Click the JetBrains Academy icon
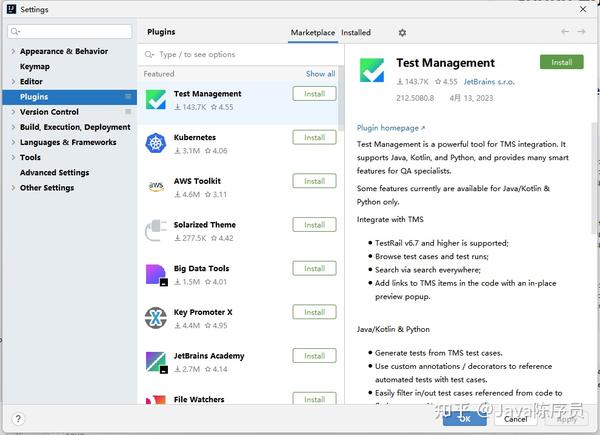Screen dimensions: 600x435 [x=156, y=362]
